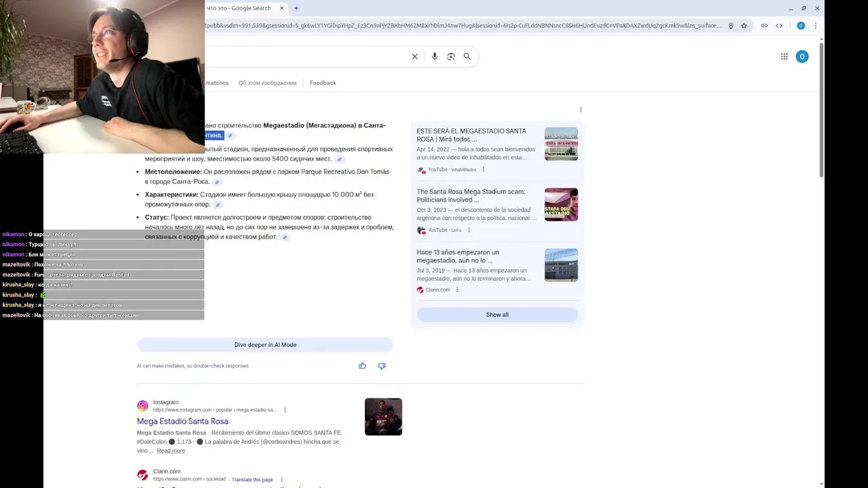Open source link chip after промежуточных опор
Image resolution: width=868 pixels, height=488 pixels.
[218, 205]
